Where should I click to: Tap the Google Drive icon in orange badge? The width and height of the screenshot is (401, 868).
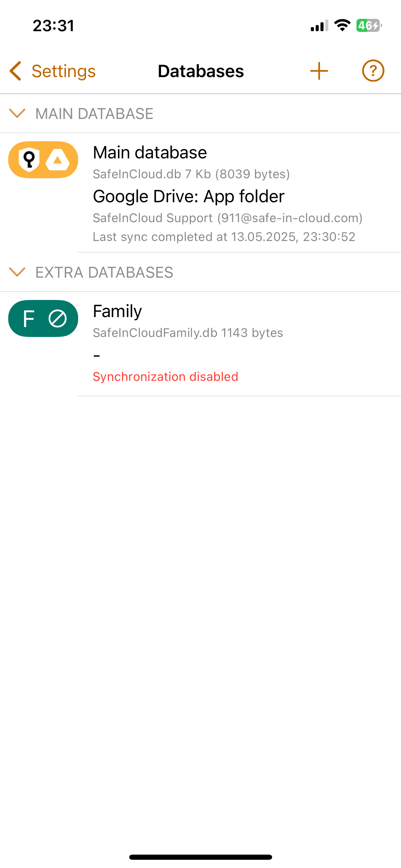tap(58, 160)
